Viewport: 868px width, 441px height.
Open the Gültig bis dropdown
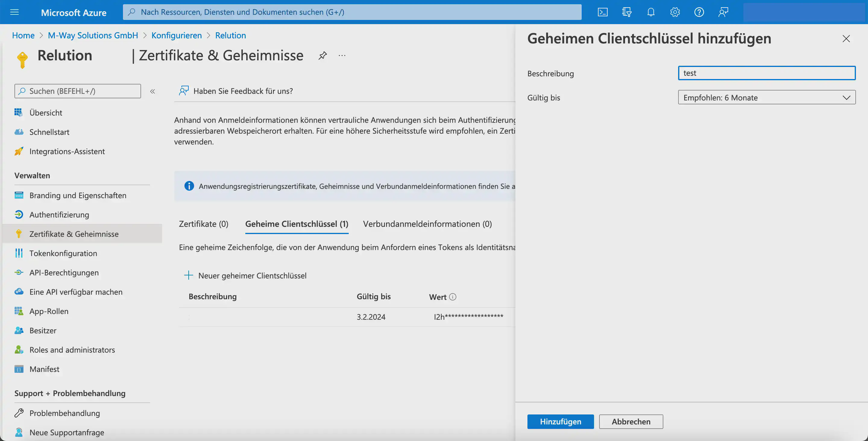(x=766, y=97)
